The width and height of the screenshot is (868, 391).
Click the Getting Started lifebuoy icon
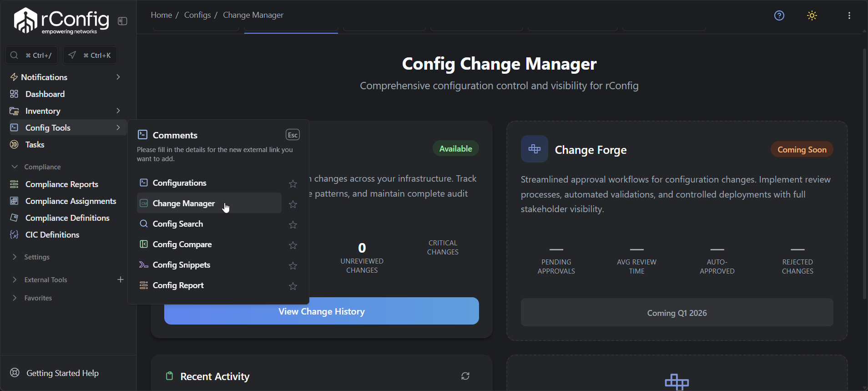point(15,373)
